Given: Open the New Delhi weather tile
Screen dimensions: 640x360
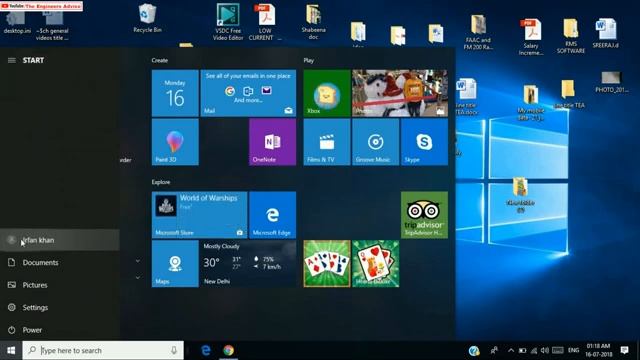Looking at the screenshot, I should 248,264.
